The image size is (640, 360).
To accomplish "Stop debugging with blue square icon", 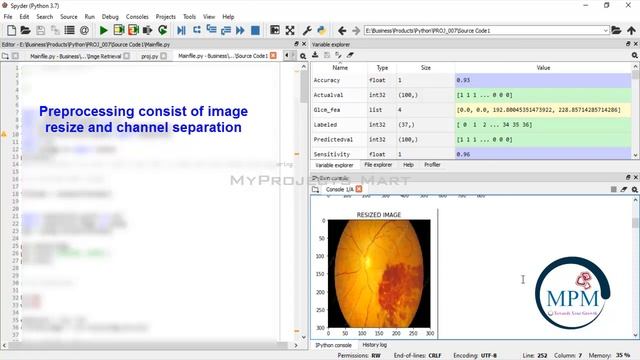I will click(255, 30).
